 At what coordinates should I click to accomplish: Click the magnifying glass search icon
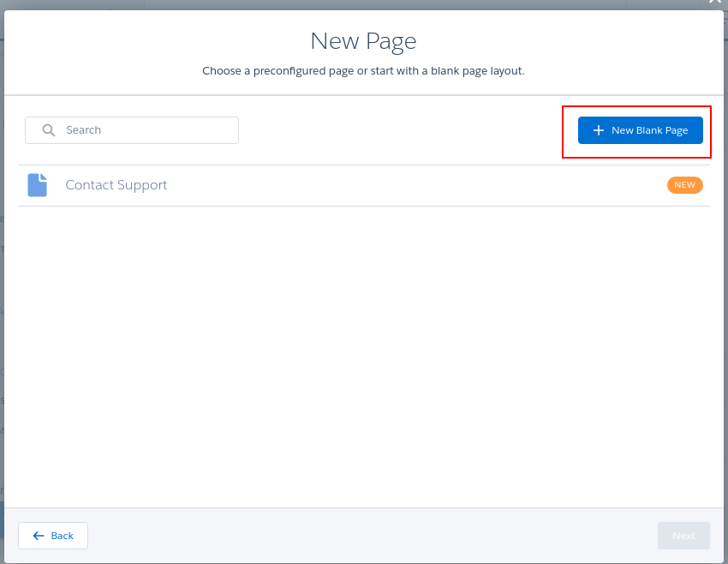click(x=49, y=130)
